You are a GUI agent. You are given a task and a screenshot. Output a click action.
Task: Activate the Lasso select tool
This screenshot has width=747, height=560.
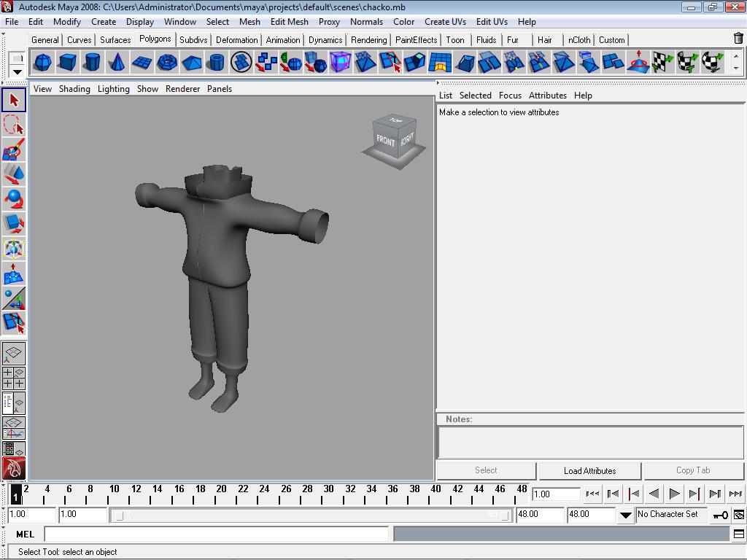pyautogui.click(x=14, y=125)
